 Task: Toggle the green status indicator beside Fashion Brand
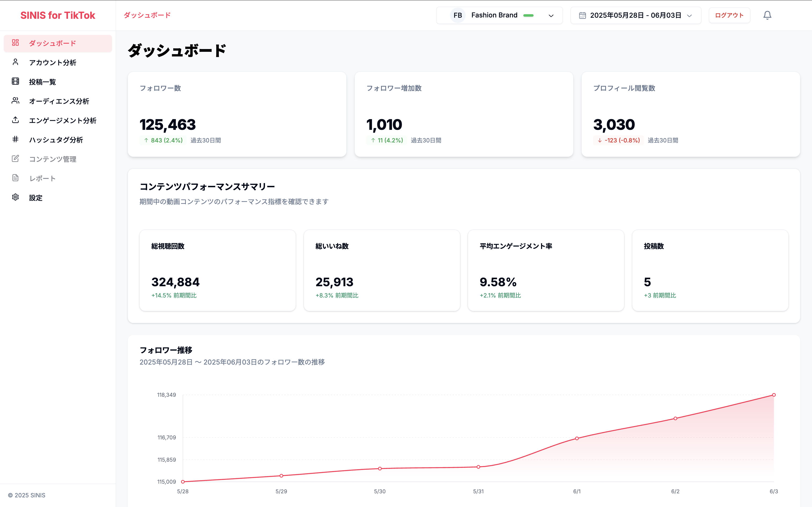529,15
